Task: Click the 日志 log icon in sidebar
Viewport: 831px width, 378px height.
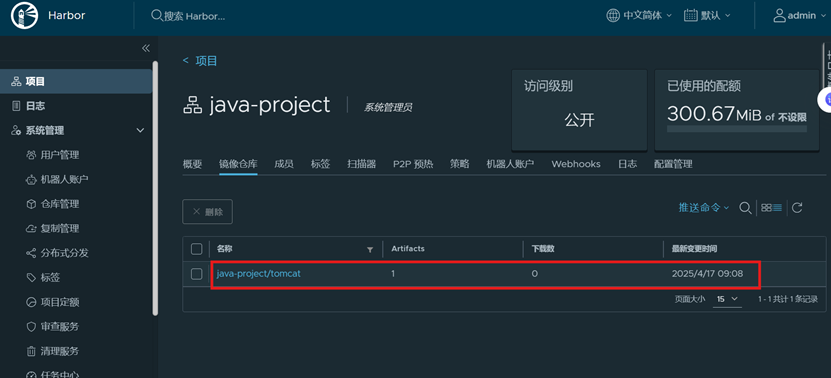Action: click(16, 106)
